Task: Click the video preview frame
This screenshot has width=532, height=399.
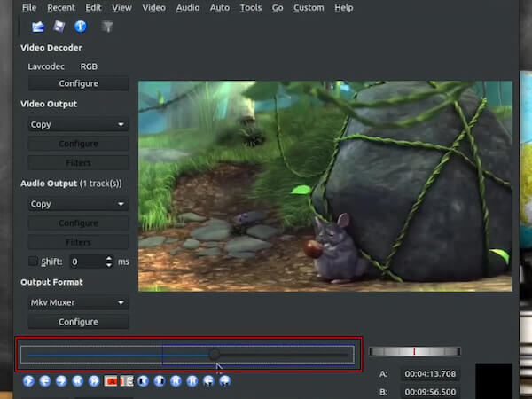Action: click(325, 186)
